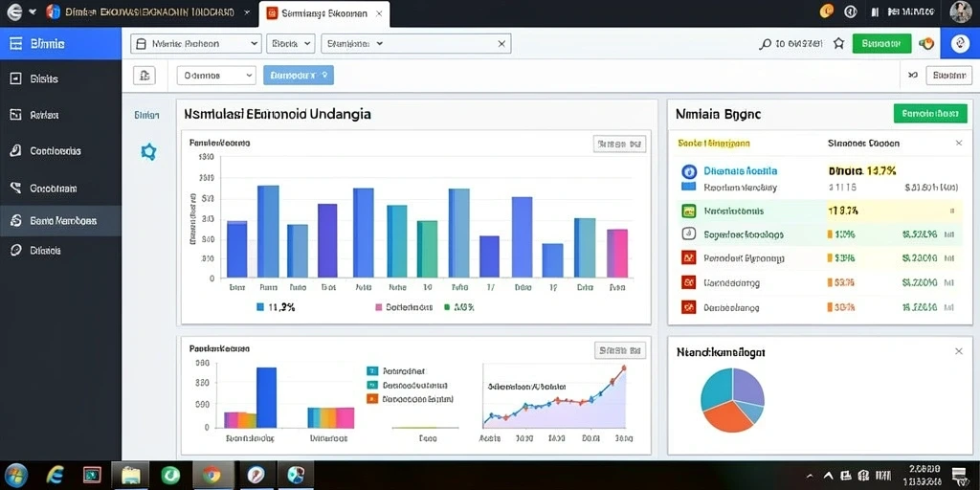
Task: Open the blue circular icon at top-right corner
Action: (x=960, y=43)
